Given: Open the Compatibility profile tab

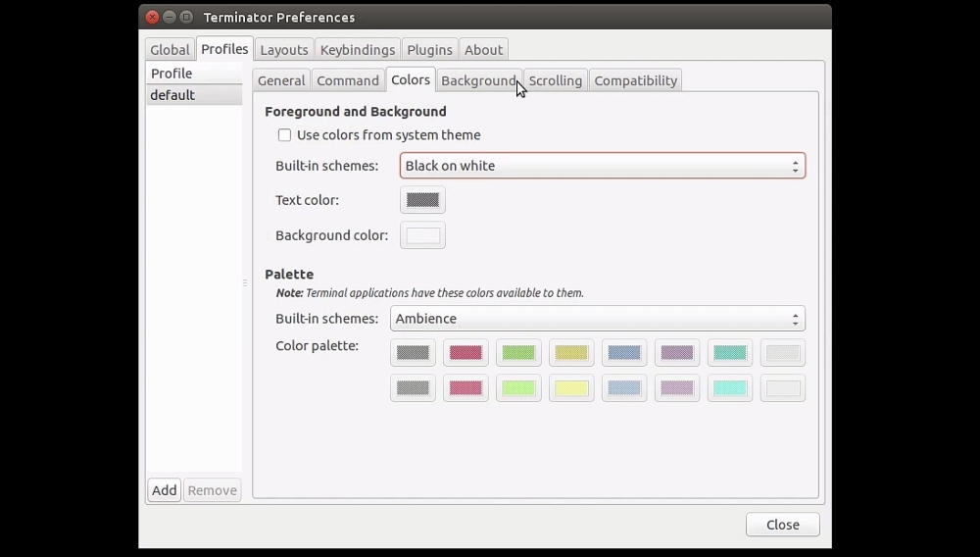Looking at the screenshot, I should (x=636, y=80).
